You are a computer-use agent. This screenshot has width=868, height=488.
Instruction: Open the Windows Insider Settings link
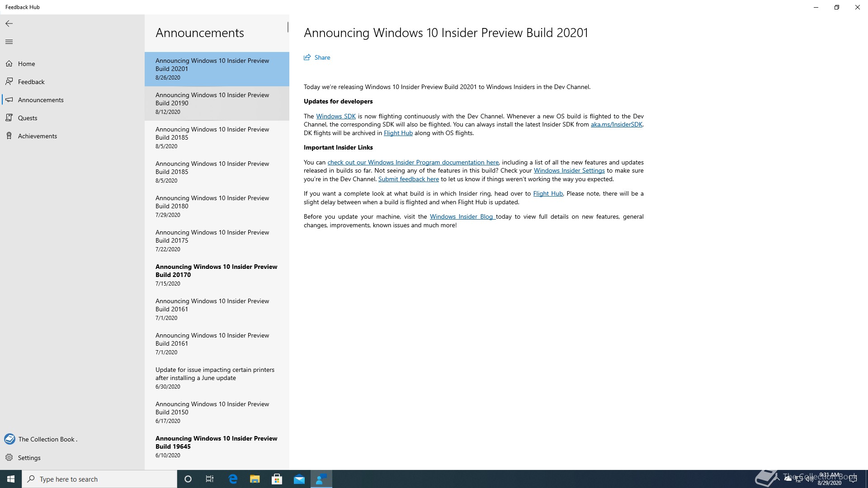pyautogui.click(x=569, y=170)
